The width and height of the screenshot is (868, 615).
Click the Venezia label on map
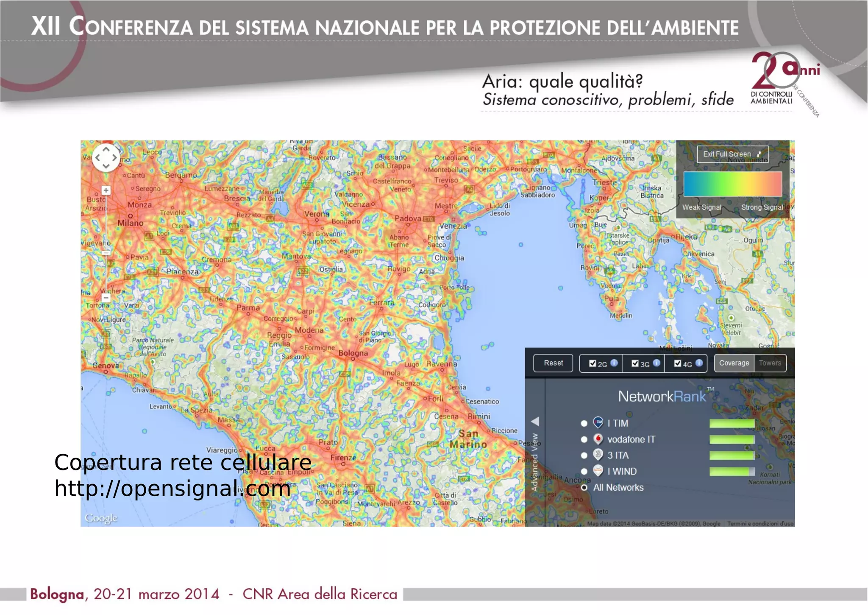coord(453,226)
